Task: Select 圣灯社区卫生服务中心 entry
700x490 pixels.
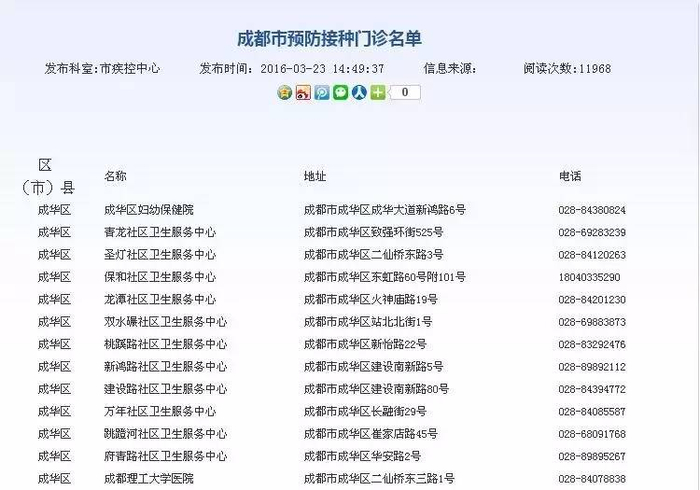Action: [x=160, y=254]
